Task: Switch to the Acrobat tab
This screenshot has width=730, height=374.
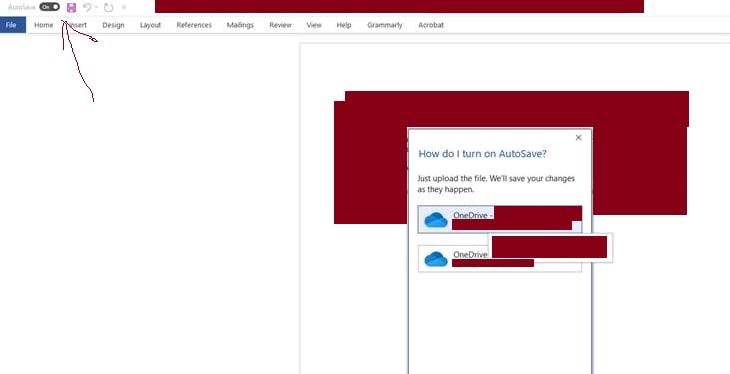Action: 431,25
